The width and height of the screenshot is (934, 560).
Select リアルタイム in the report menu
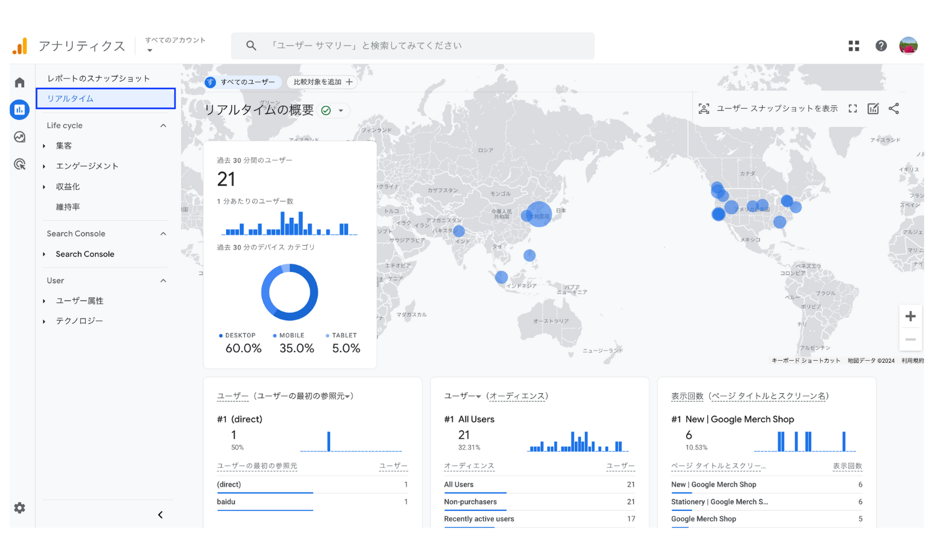click(x=105, y=98)
